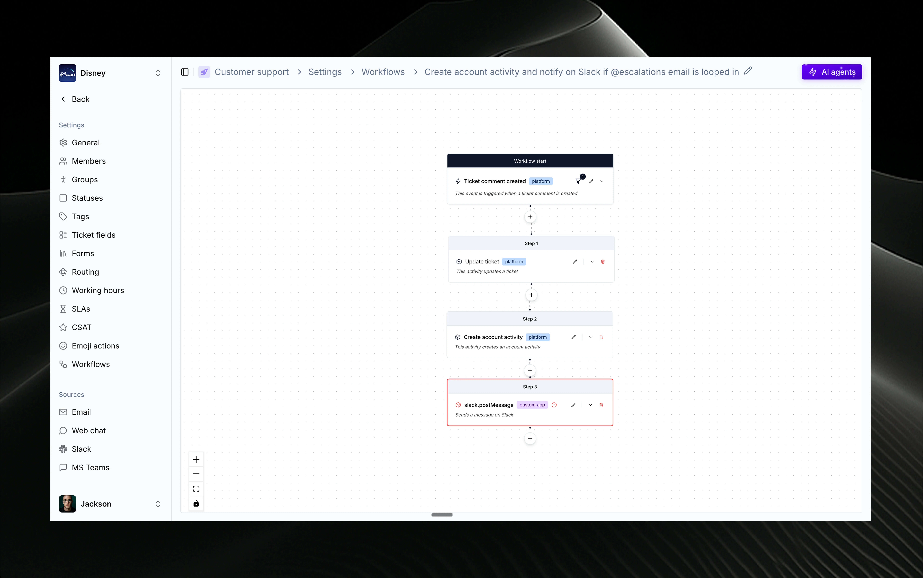
Task: Add a step after Step 3
Action: tap(530, 438)
